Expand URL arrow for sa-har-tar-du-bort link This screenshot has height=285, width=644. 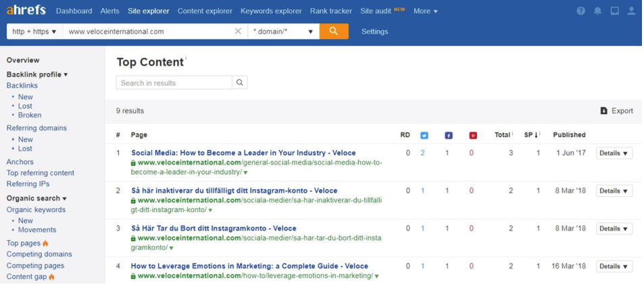coord(171,248)
